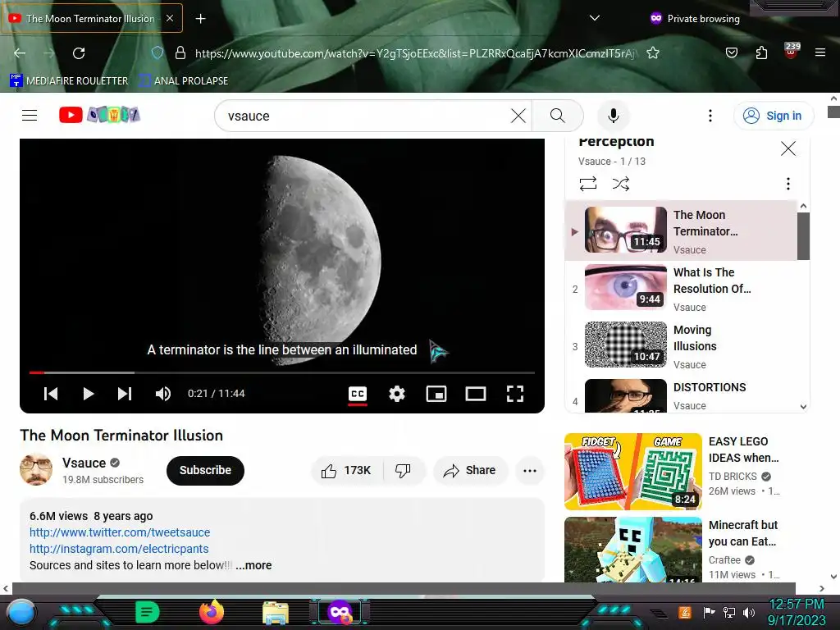Image resolution: width=840 pixels, height=630 pixels.
Task: Open browser extensions puzzle icon
Action: (761, 52)
